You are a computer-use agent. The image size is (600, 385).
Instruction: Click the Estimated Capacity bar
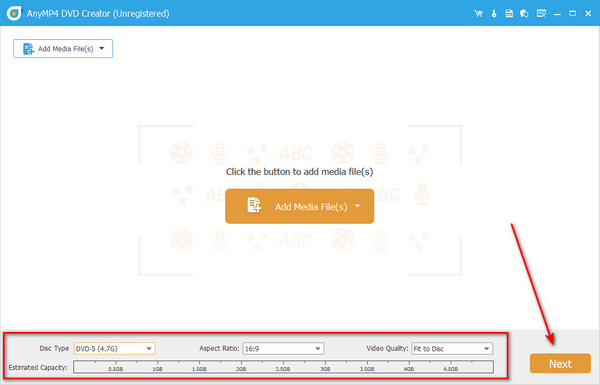pos(284,367)
